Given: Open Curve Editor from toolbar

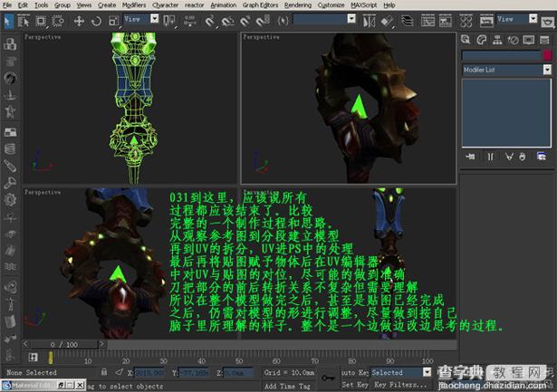Looking at the screenshot, I should point(427,22).
